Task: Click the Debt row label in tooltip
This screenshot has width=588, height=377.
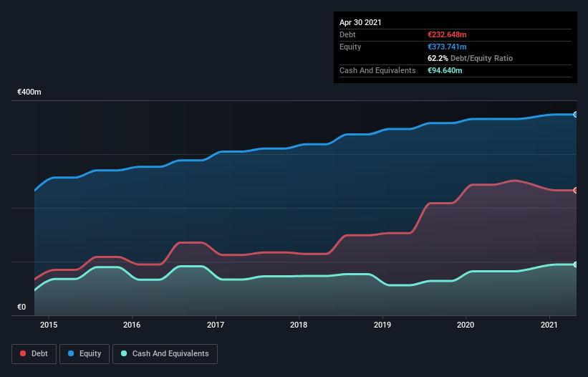Action: [347, 34]
